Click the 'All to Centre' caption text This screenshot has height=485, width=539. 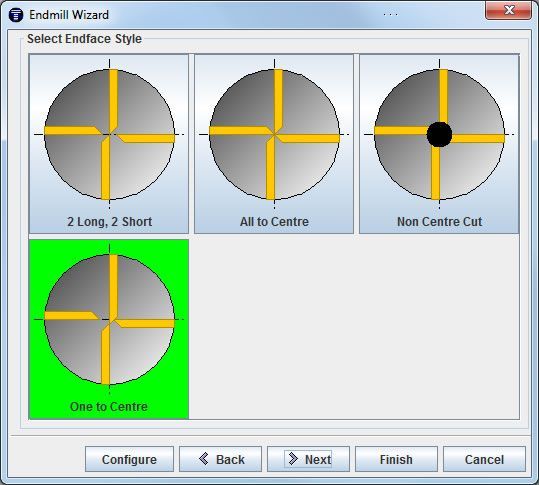274,222
